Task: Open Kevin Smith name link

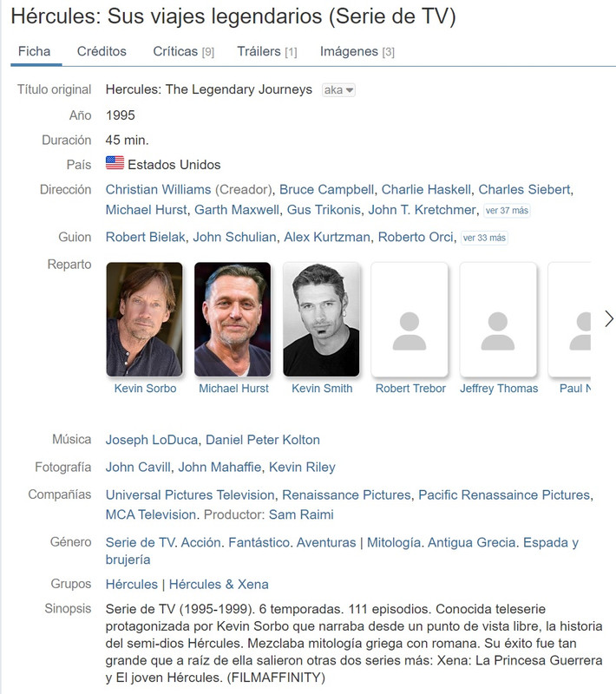Action: 322,389
